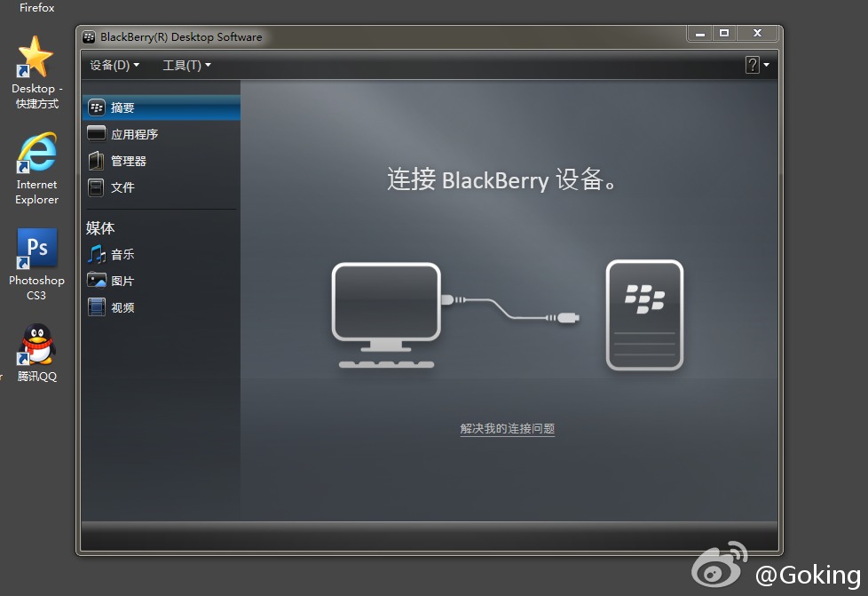Click the 媒体 section heading
The height and width of the screenshot is (596, 868).
100,227
